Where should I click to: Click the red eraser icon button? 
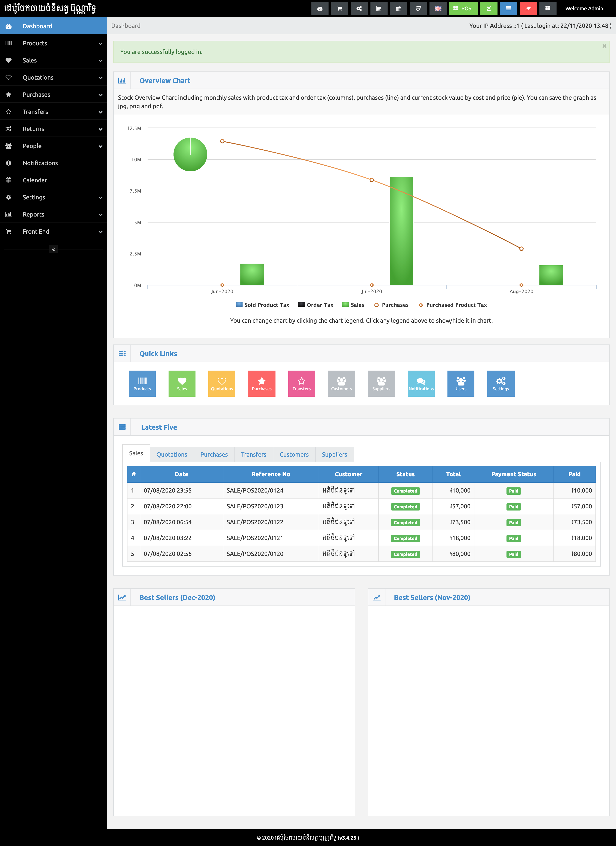click(x=528, y=9)
